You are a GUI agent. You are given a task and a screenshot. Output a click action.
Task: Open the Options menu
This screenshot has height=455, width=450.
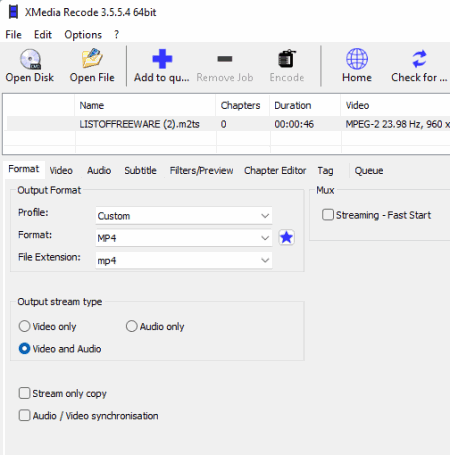pos(83,35)
